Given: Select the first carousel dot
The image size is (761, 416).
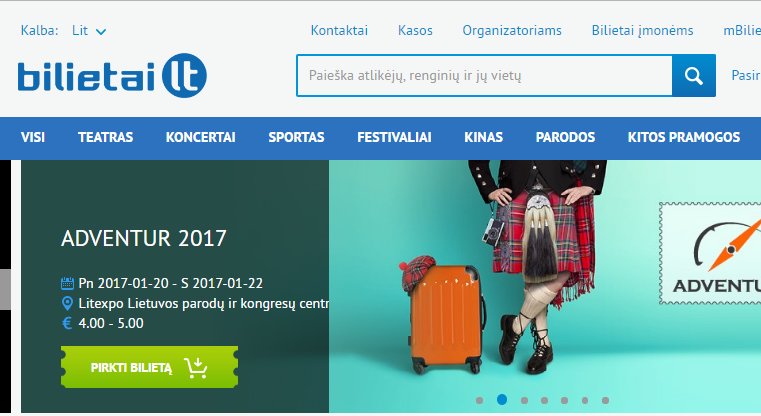Looking at the screenshot, I should [x=480, y=400].
